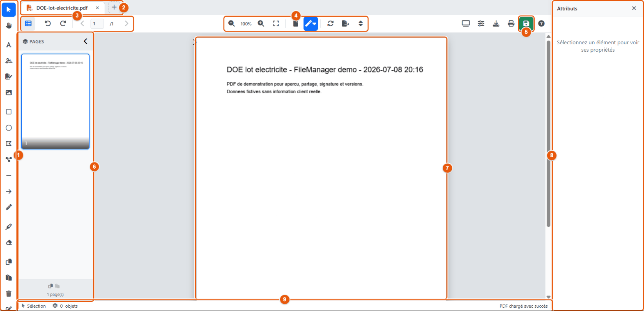Select the sign-document pen tool
The width and height of the screenshot is (644, 311).
[9, 76]
